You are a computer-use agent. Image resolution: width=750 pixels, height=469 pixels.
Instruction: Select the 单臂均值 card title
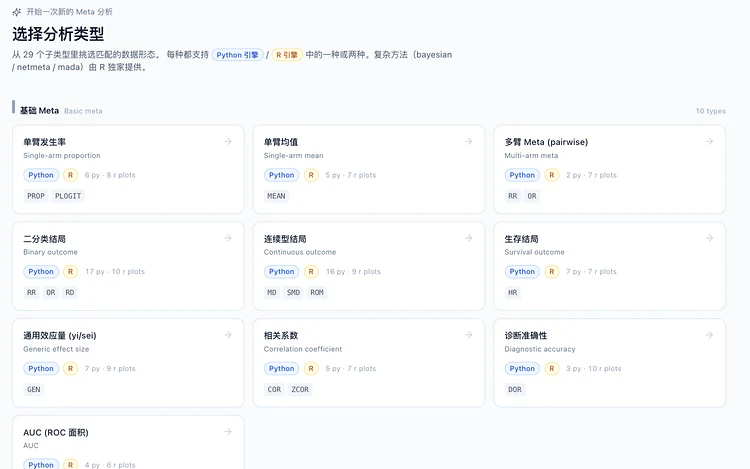click(x=281, y=142)
